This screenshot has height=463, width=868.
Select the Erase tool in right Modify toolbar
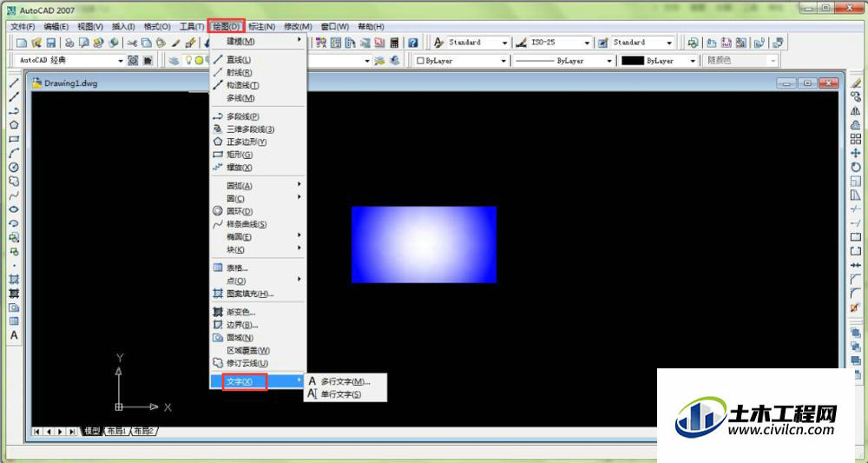[x=856, y=83]
